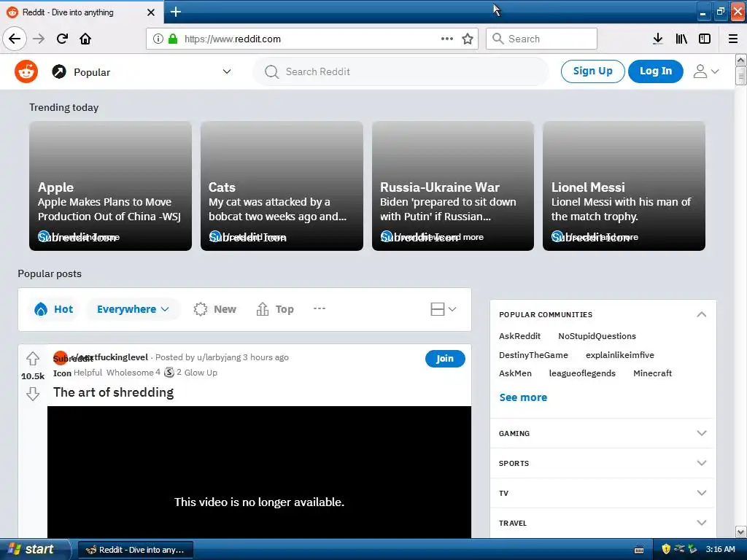Click the Popular arrow icon
The height and width of the screenshot is (560, 747).
point(59,71)
